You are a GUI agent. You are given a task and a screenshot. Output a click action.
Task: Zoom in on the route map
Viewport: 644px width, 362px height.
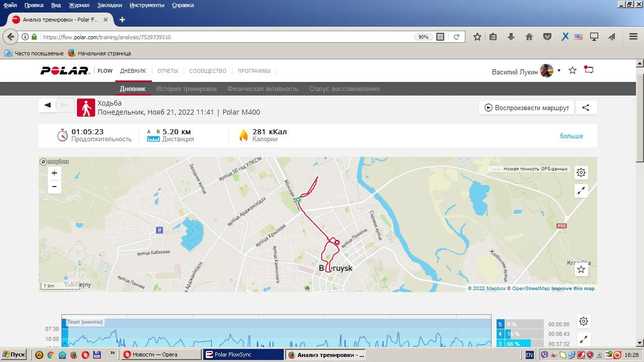(54, 173)
